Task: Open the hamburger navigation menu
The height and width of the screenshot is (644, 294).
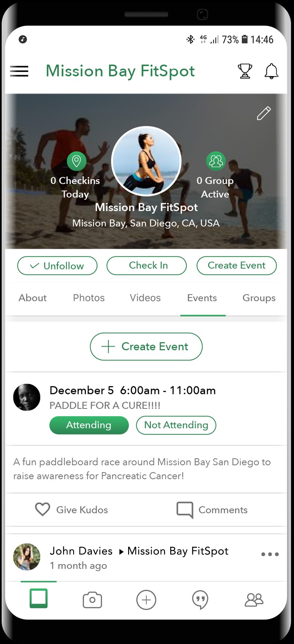Action: (x=19, y=71)
